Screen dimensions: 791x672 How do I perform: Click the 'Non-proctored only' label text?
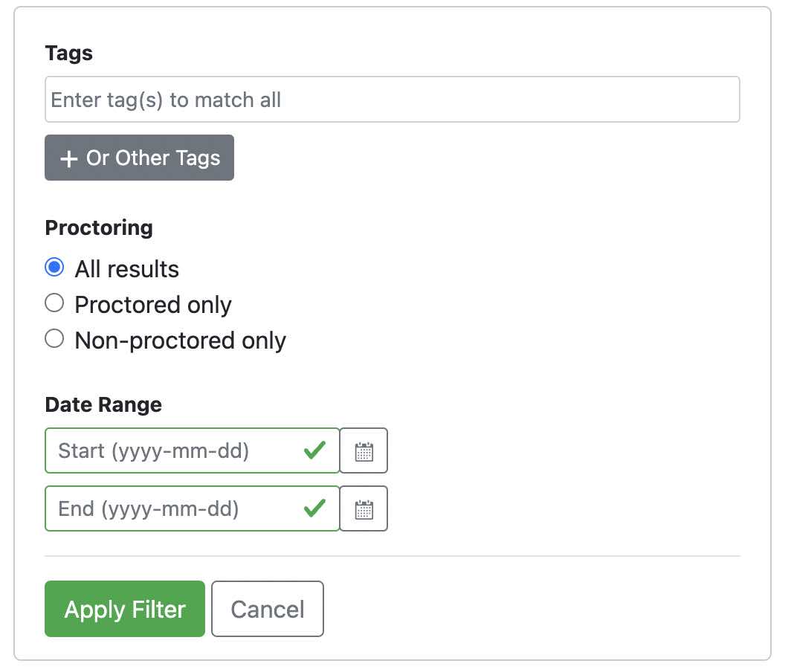click(x=180, y=340)
